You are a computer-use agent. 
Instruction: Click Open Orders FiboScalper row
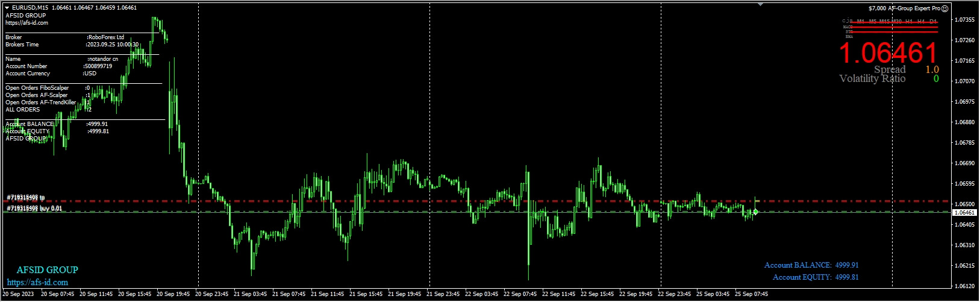click(48, 88)
